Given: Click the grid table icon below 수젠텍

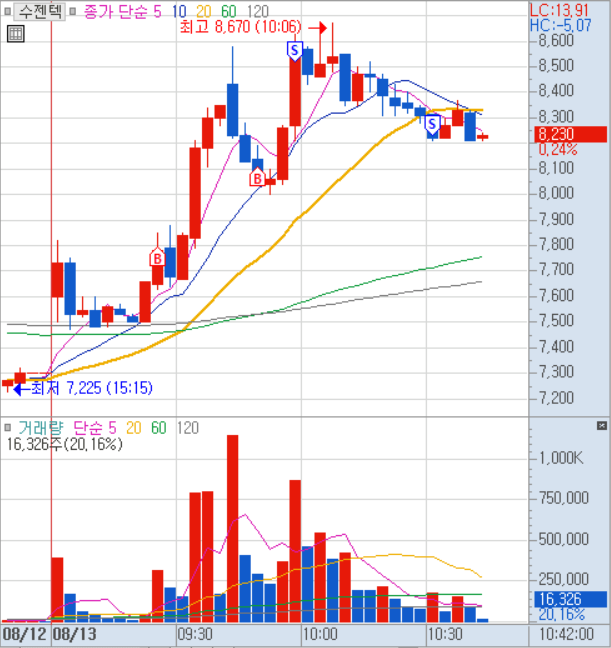Looking at the screenshot, I should (15, 34).
